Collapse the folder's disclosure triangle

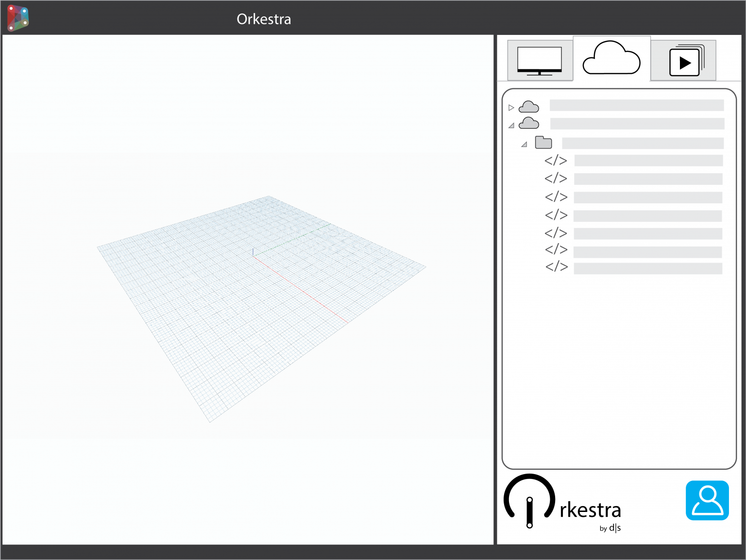[x=524, y=144]
